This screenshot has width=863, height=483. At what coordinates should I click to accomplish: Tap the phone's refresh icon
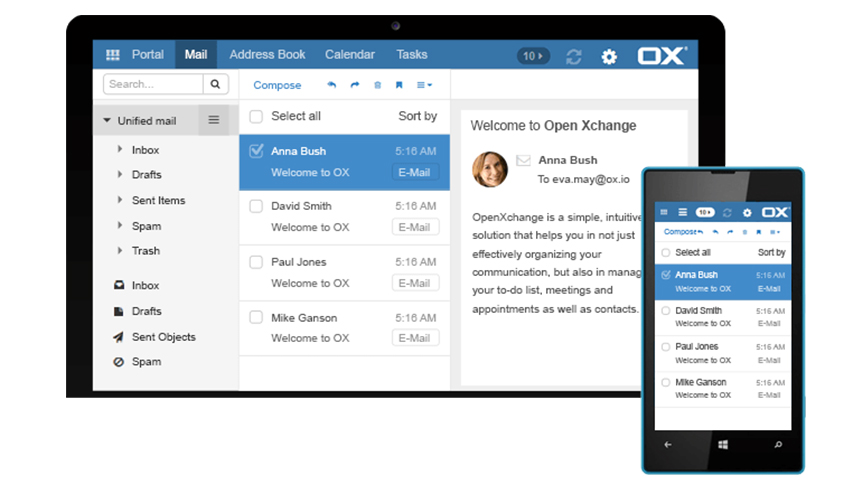pyautogui.click(x=727, y=212)
